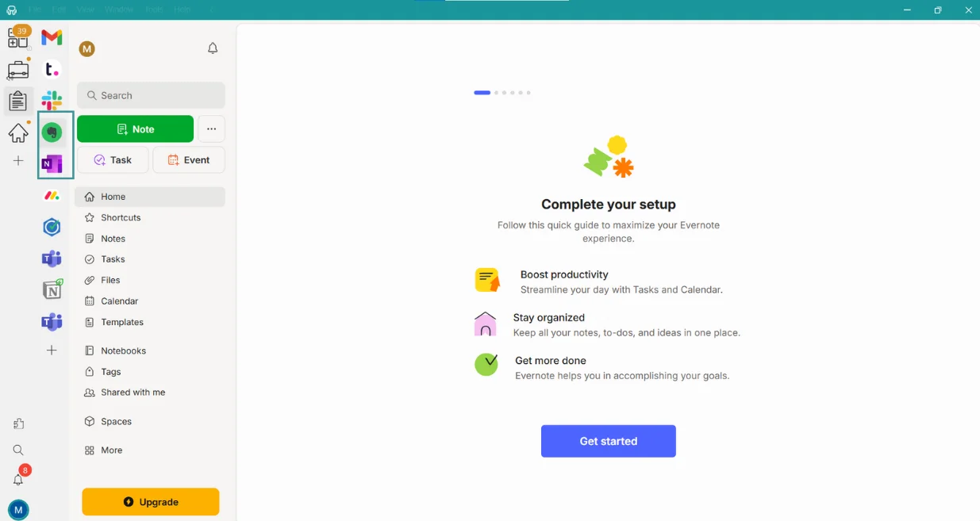
Task: Add a new app with plus below Teams
Action: [x=52, y=350]
